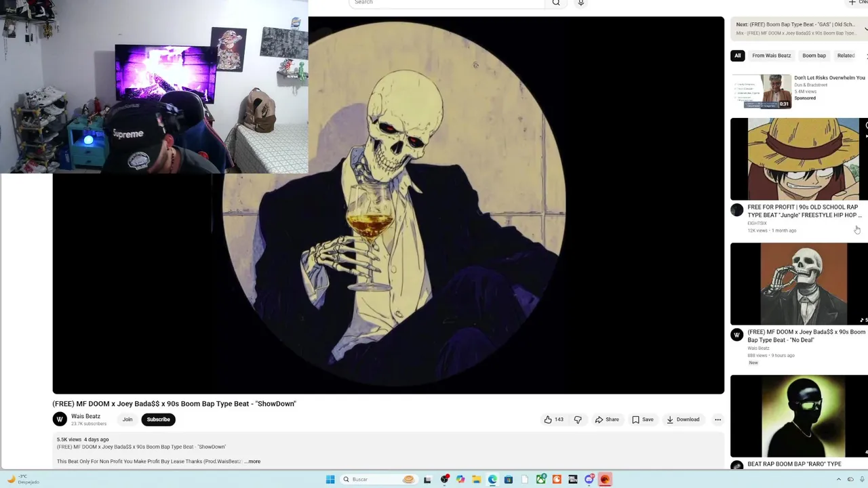This screenshot has height=488, width=868.
Task: Open Task View in the taskbar
Action: (x=427, y=479)
